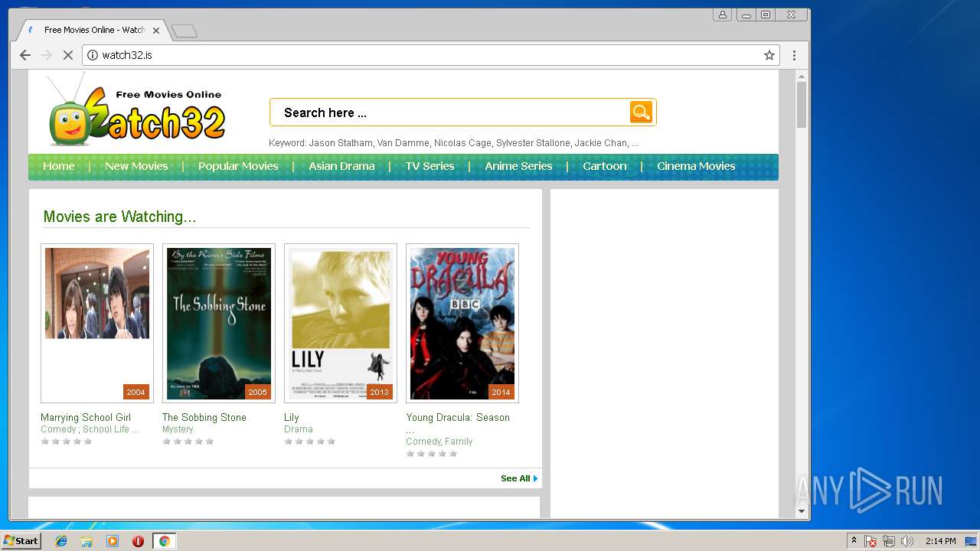
Task: Click the Drama genre under Lily
Action: click(x=299, y=429)
